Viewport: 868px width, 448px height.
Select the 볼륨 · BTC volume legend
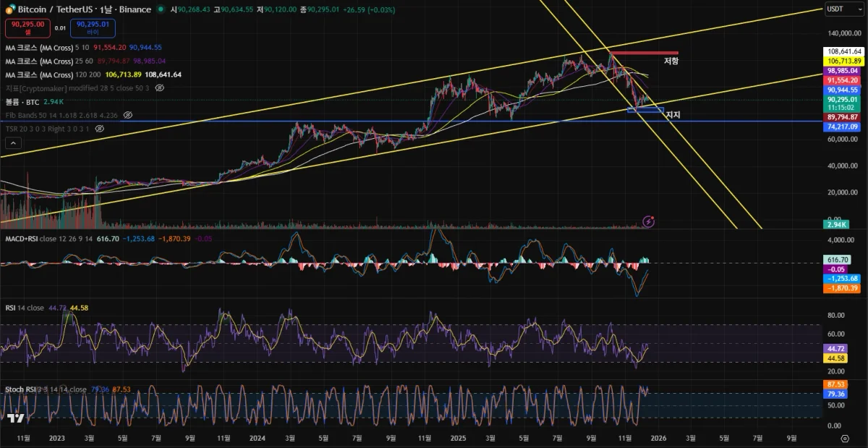35,101
